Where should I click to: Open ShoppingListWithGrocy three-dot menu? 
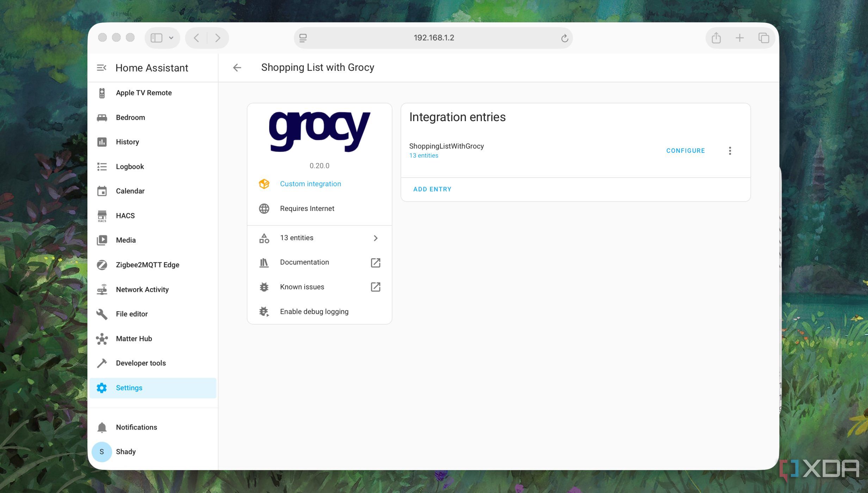730,151
